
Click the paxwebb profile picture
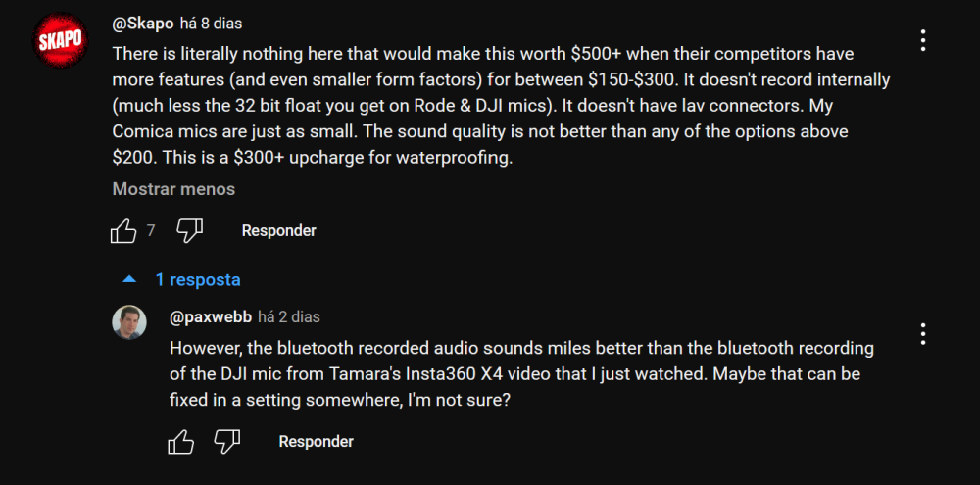(129, 322)
